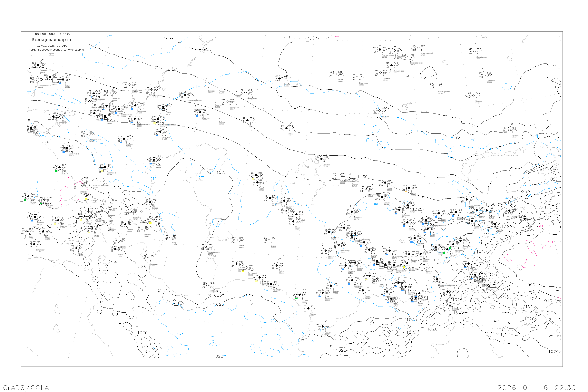The height and width of the screenshot is (392, 588).
Task: Click the Кольцевая карта title
Action: (x=51, y=40)
